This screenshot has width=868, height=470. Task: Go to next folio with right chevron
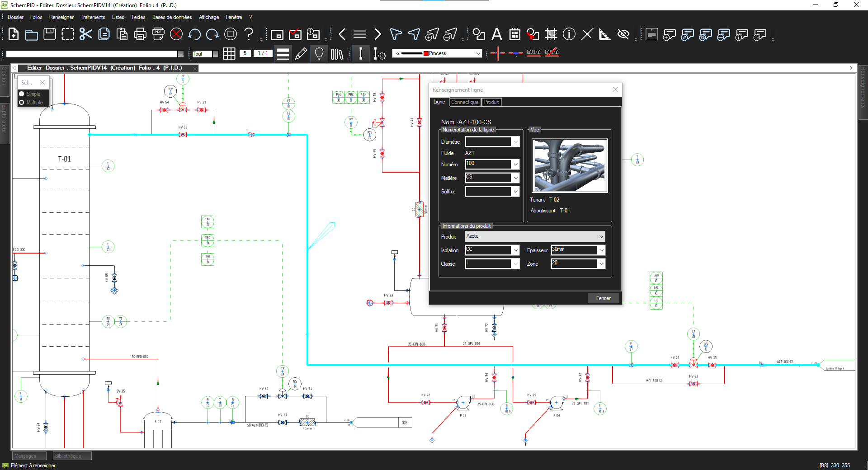coord(377,34)
